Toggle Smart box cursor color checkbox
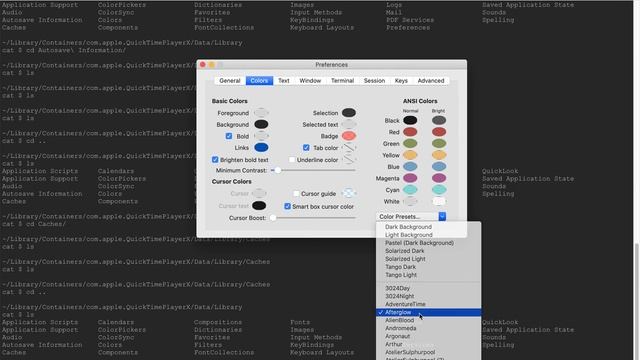This screenshot has height=360, width=640. tap(287, 206)
